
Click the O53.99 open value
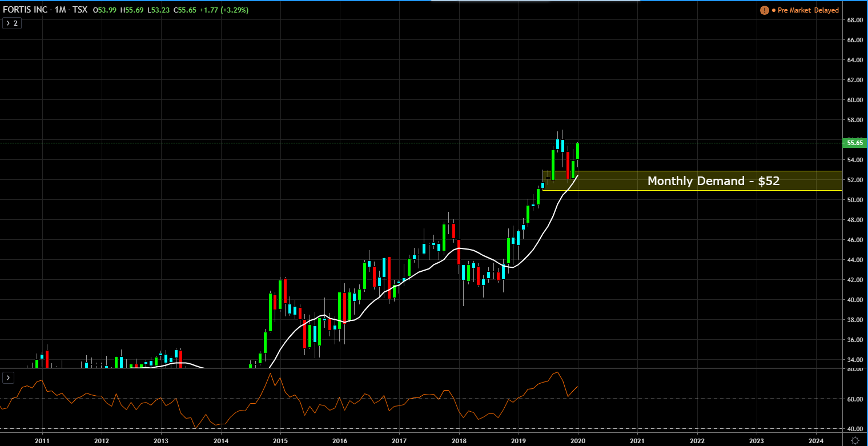tap(106, 10)
